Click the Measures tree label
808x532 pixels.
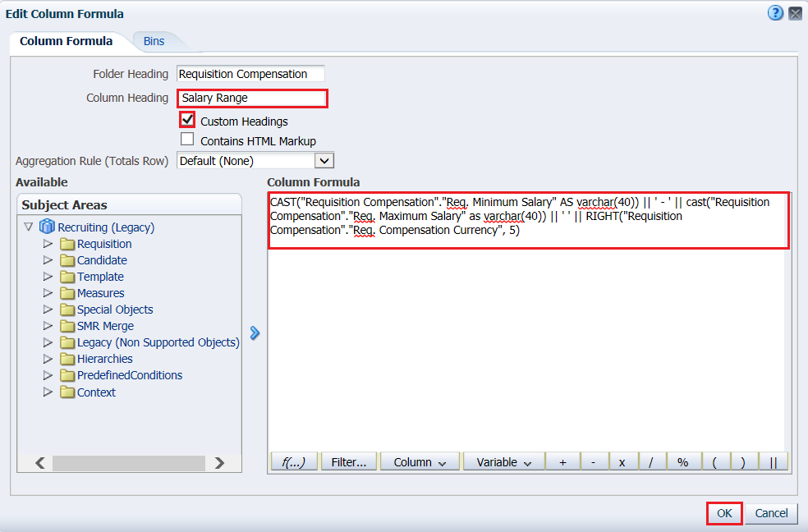100,293
